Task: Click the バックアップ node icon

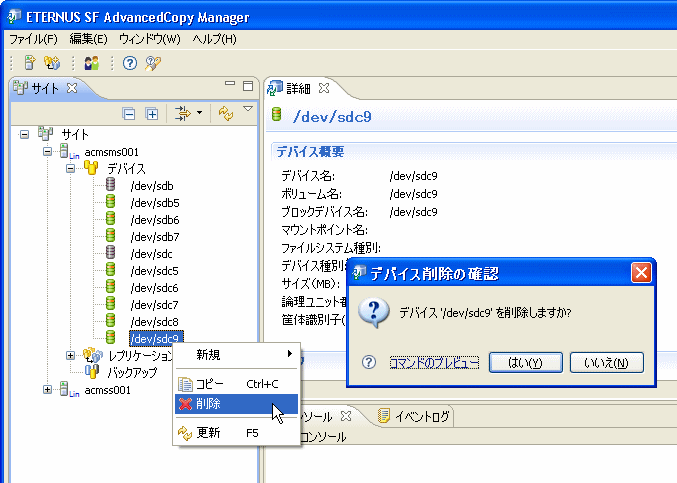Action: pyautogui.click(x=92, y=372)
